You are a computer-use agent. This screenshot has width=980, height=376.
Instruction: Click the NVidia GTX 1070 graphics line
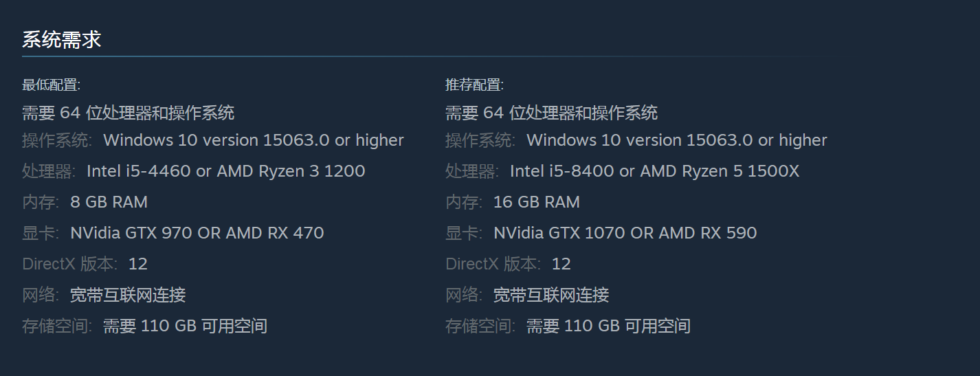[x=625, y=233]
